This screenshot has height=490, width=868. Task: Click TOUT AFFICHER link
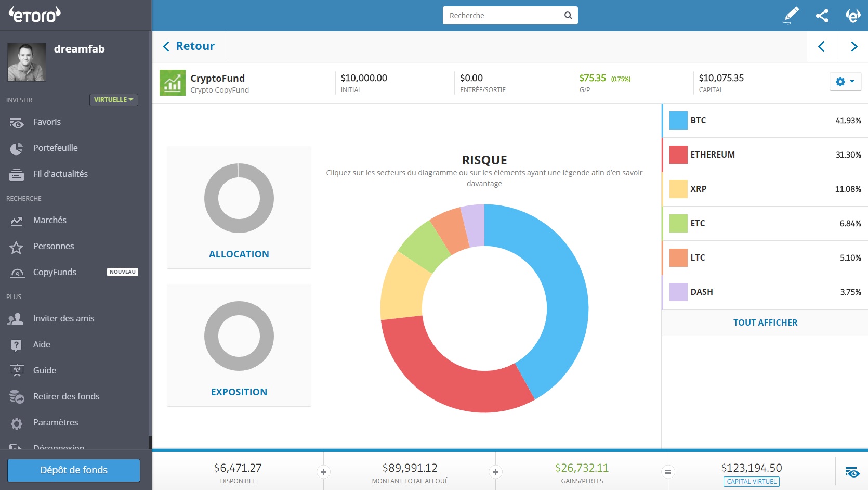(765, 323)
